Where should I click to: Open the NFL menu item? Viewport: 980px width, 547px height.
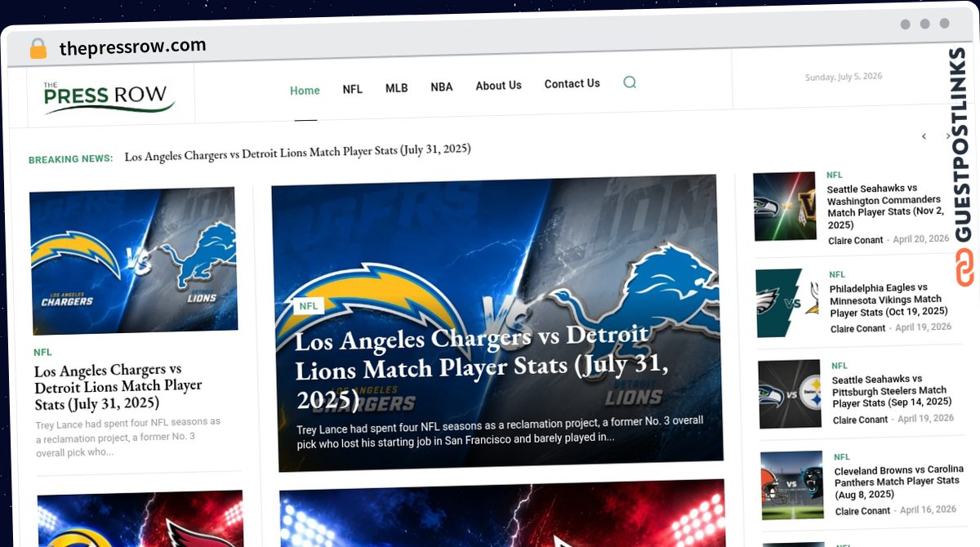pyautogui.click(x=352, y=89)
